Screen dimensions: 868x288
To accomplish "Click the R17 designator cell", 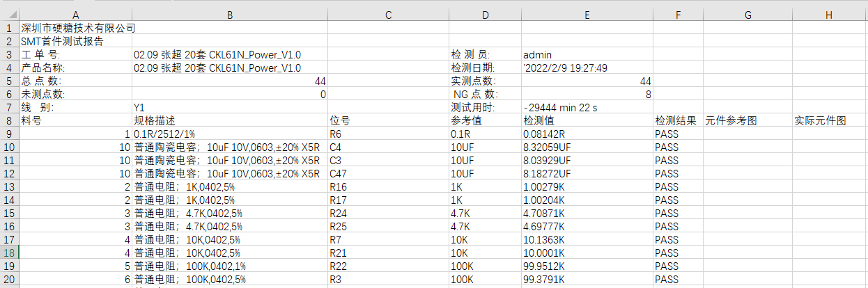I will tap(388, 200).
